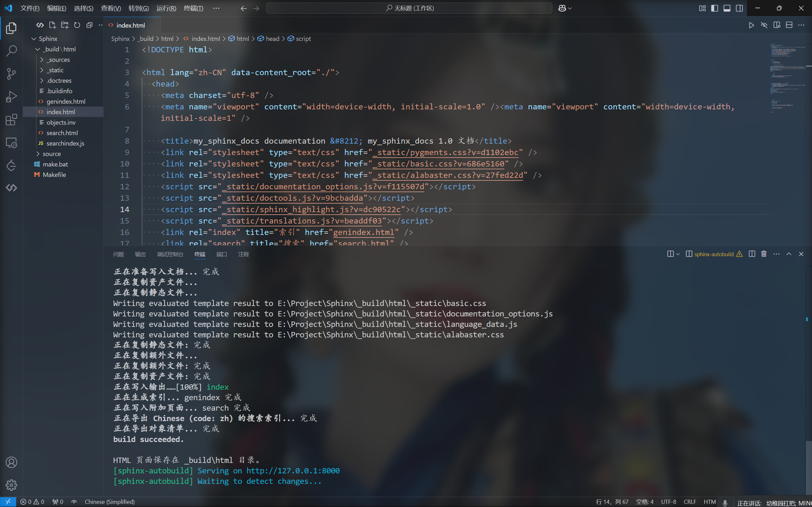The height and width of the screenshot is (507, 812).
Task: Open the Extensions view
Action: (x=11, y=120)
